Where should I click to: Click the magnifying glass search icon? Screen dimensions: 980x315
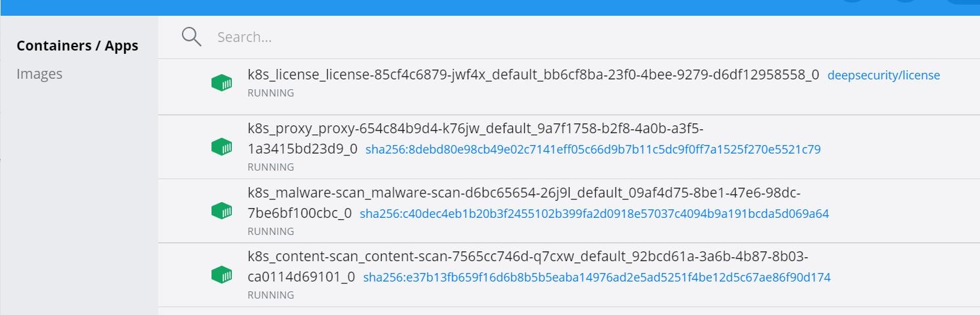tap(191, 37)
